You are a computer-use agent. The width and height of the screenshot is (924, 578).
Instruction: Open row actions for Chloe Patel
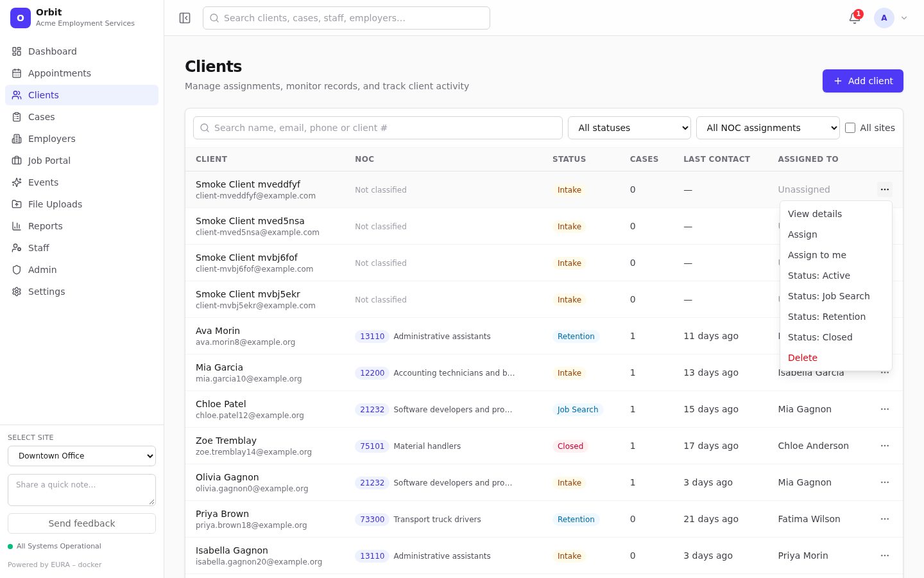pos(885,409)
